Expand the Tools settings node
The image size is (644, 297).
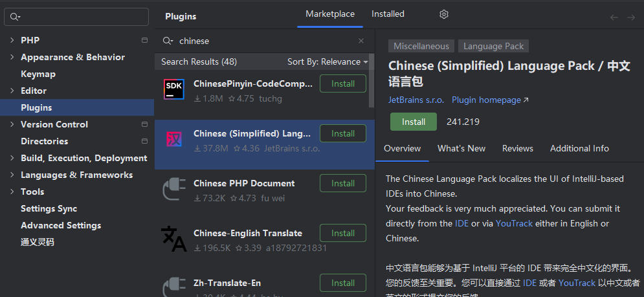click(x=12, y=192)
